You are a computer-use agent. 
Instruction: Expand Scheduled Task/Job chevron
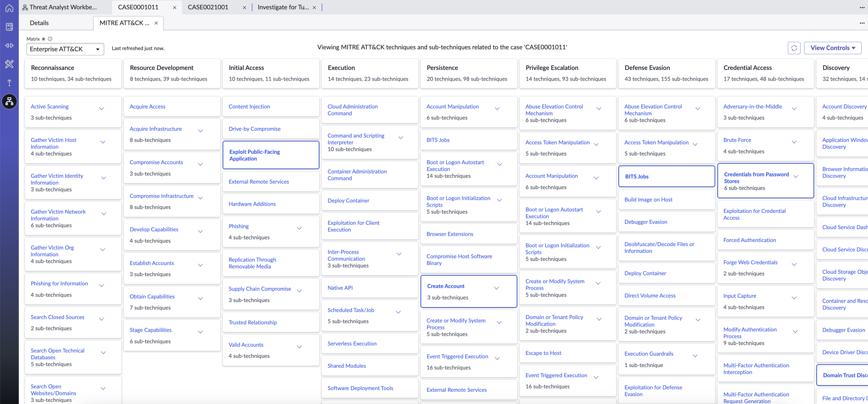point(398,312)
